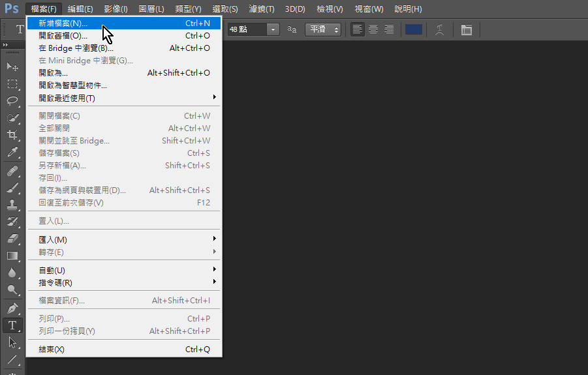Open the 48 點 font size dropdown
Viewport: 588px width, 375px height.
point(273,29)
